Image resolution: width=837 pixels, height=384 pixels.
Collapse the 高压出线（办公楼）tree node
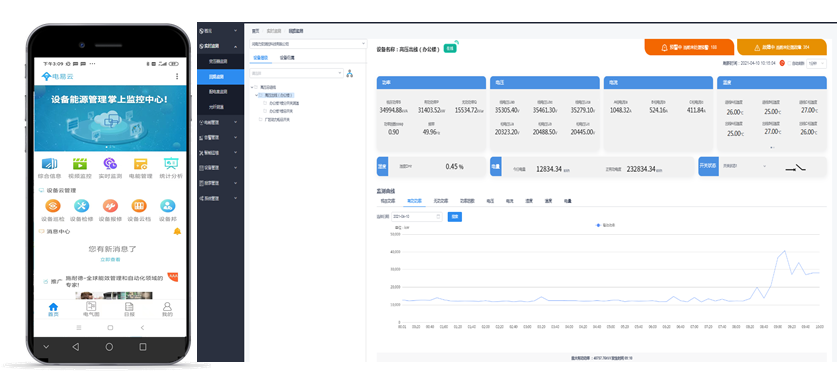coord(257,95)
